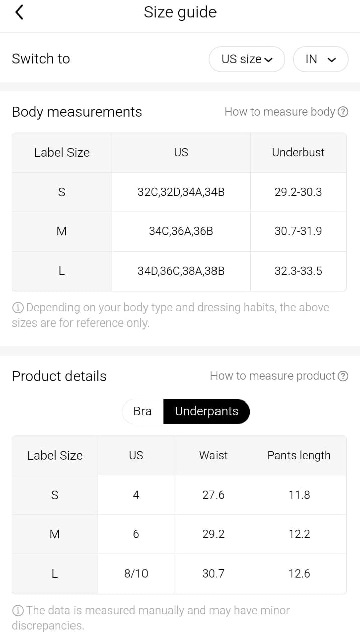Tap info icon beside manual measurement note
Screen dimensions: 360x644
18,610
